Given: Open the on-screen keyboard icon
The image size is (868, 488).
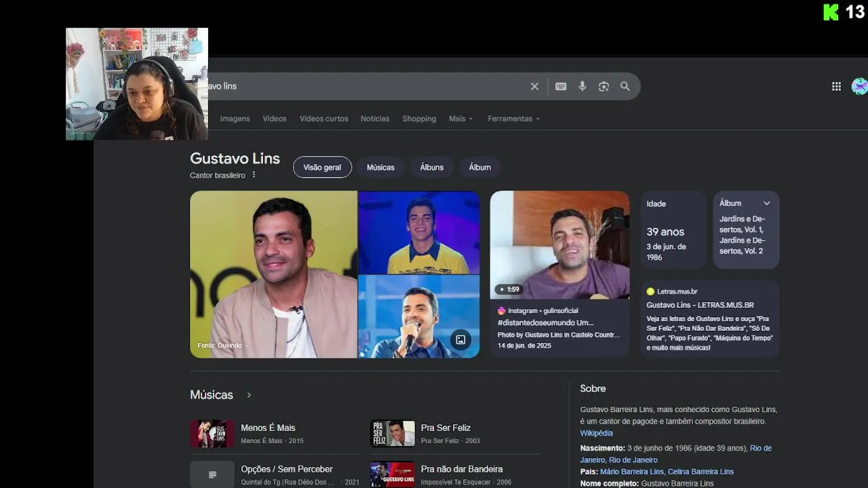Looking at the screenshot, I should pos(561,87).
